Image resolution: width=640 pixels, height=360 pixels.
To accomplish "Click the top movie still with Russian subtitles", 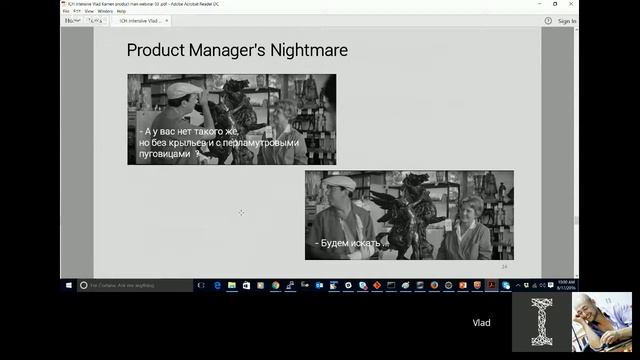I will click(x=232, y=120).
